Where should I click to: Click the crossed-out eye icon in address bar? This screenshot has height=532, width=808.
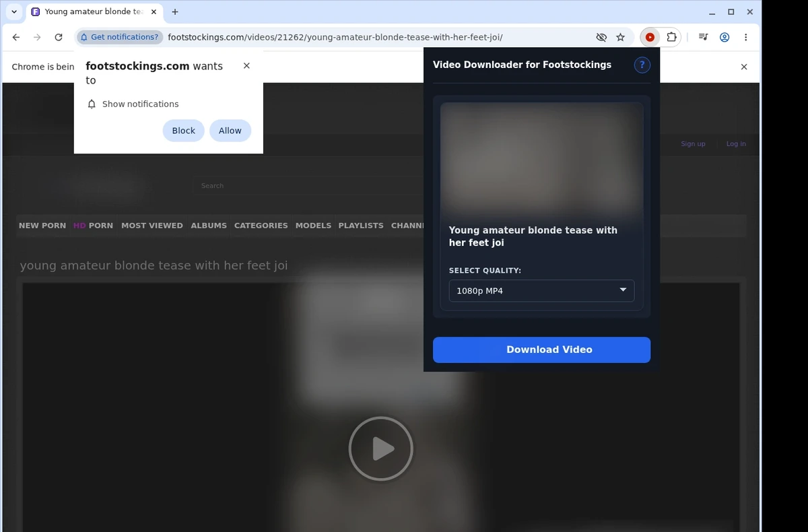pyautogui.click(x=601, y=38)
